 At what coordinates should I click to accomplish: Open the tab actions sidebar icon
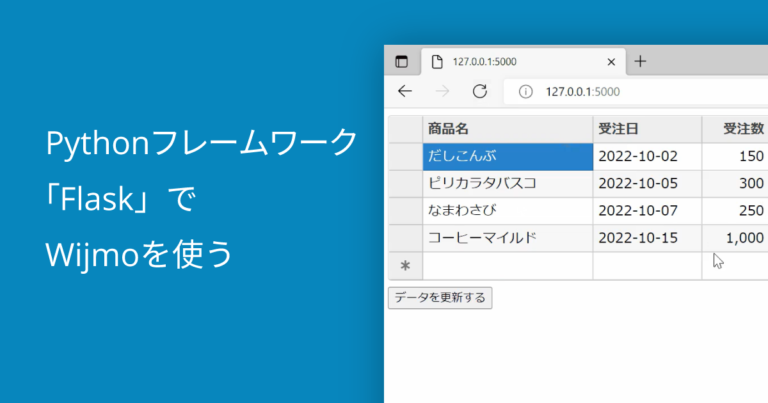402,62
